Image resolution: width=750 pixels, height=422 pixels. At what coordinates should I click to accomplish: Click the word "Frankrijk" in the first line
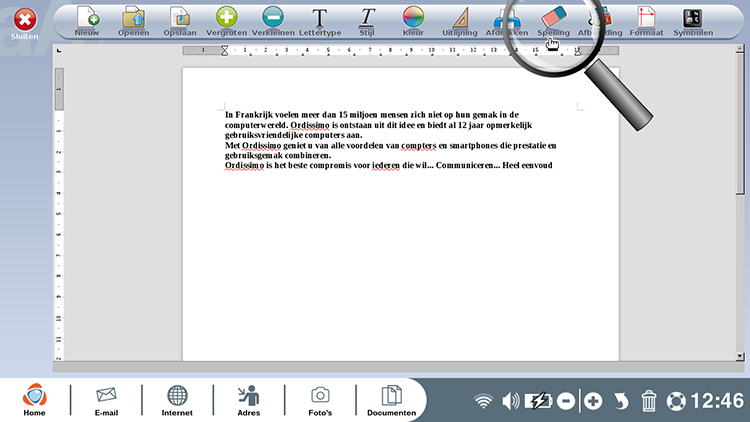pyautogui.click(x=254, y=115)
